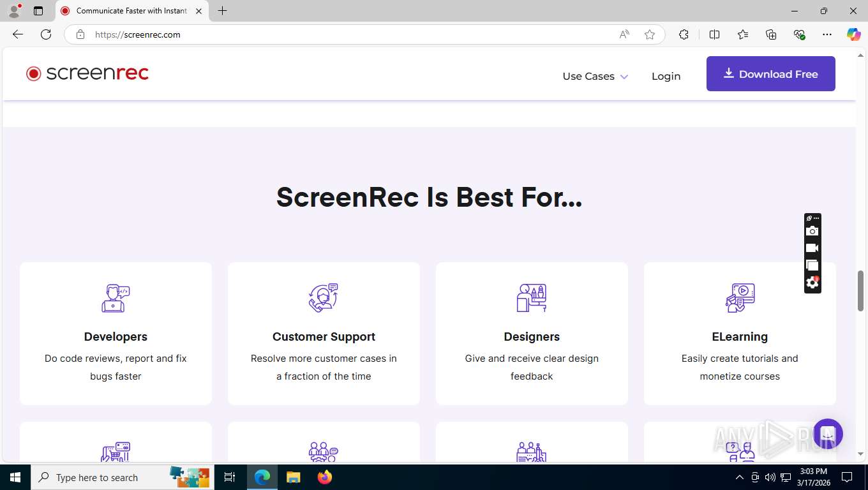Click 'Easily create tutorials and' text
The height and width of the screenshot is (490, 868).
tap(740, 359)
